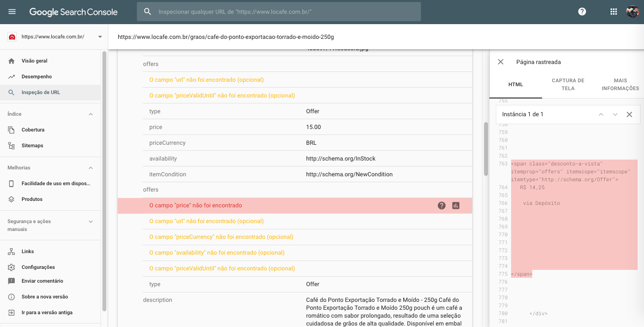Open Sitemaps page
The width and height of the screenshot is (644, 327).
coord(50,146)
